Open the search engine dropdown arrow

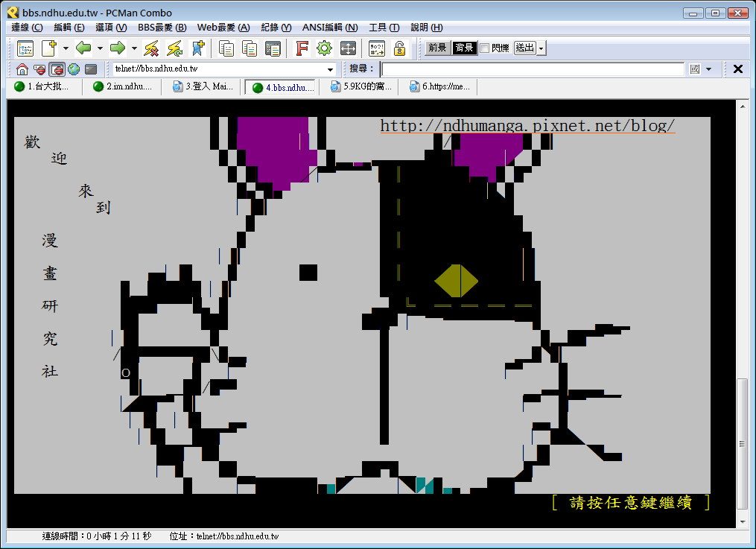click(709, 69)
